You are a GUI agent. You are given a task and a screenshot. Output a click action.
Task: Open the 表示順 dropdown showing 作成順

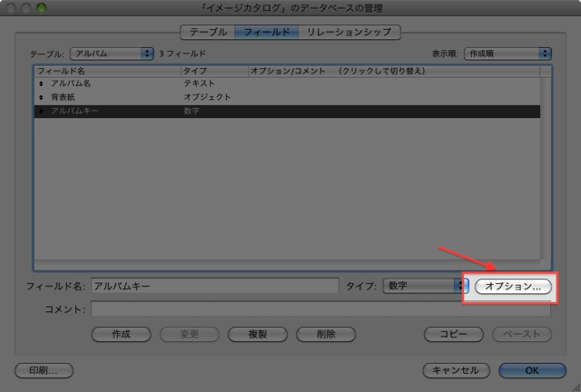click(507, 54)
